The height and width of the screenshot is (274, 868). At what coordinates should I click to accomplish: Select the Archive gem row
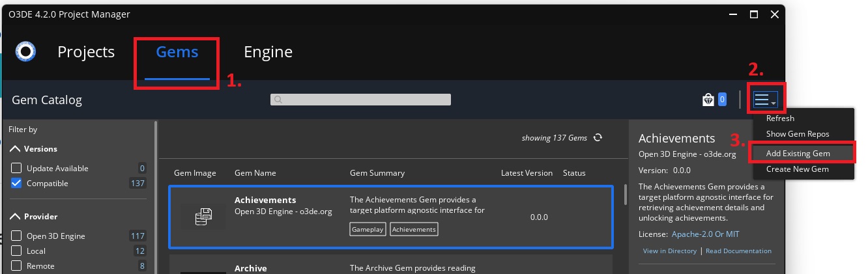click(390, 264)
